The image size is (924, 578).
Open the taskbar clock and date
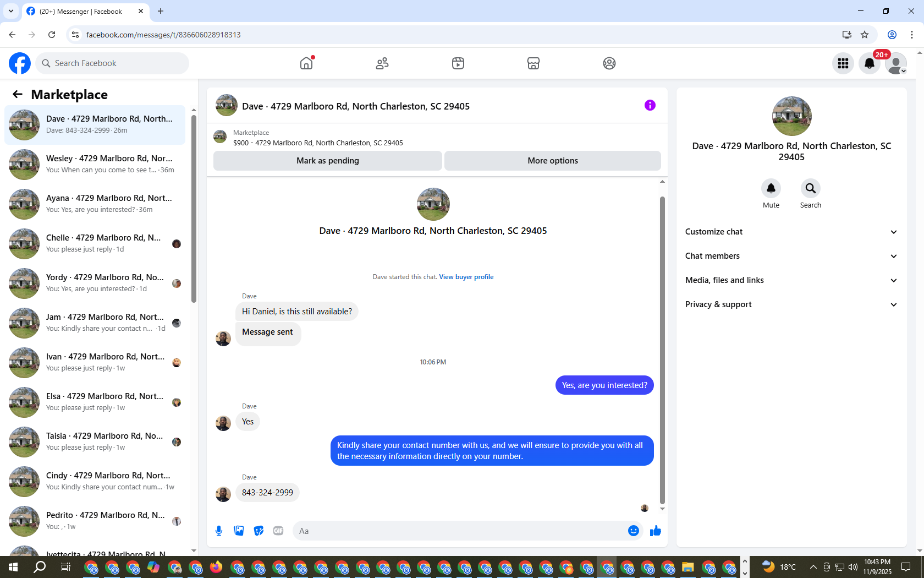pyautogui.click(x=877, y=567)
